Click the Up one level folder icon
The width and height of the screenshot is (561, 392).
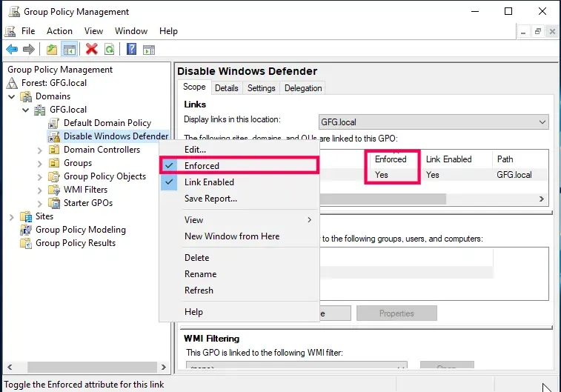tap(52, 50)
